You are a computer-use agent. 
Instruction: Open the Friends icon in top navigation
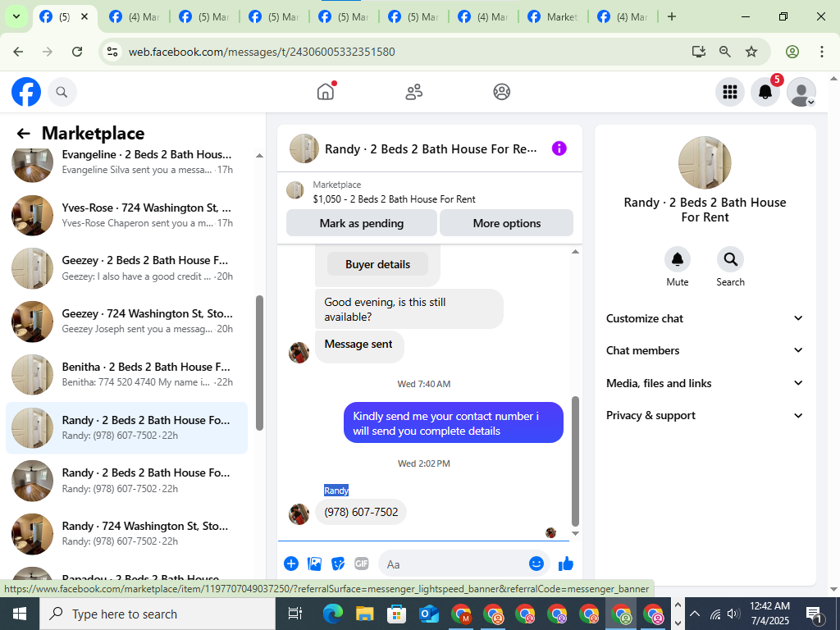tap(413, 92)
